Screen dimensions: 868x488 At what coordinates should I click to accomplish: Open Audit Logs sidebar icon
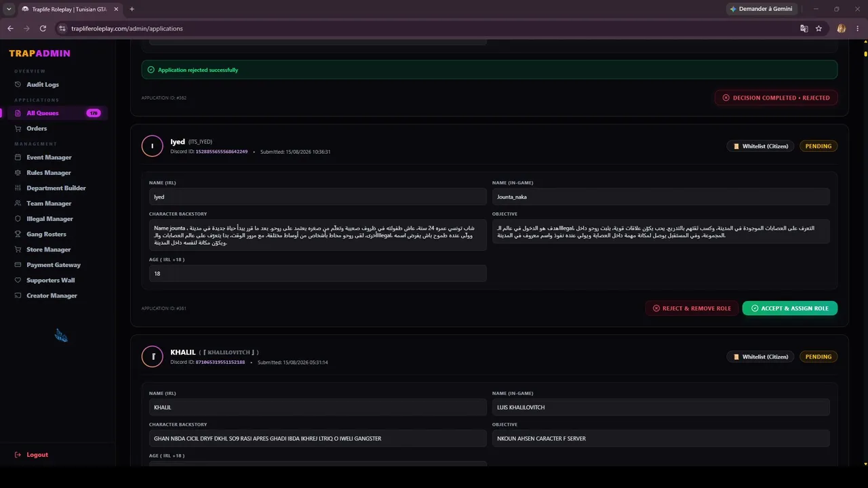[x=18, y=85]
